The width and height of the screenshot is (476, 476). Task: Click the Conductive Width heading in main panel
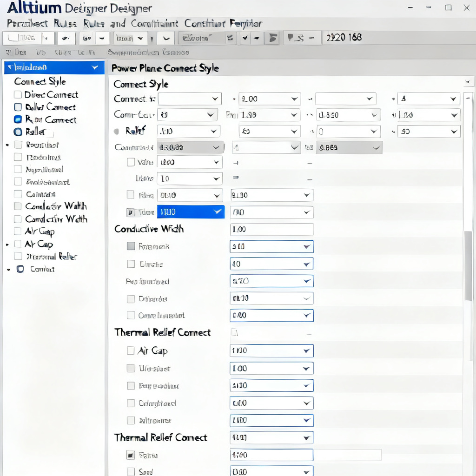tap(149, 229)
